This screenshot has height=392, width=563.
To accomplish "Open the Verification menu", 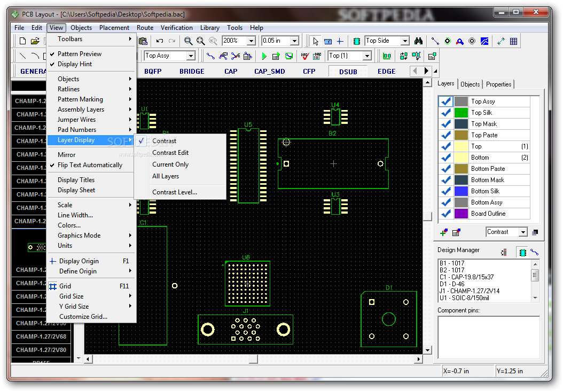I will [176, 28].
